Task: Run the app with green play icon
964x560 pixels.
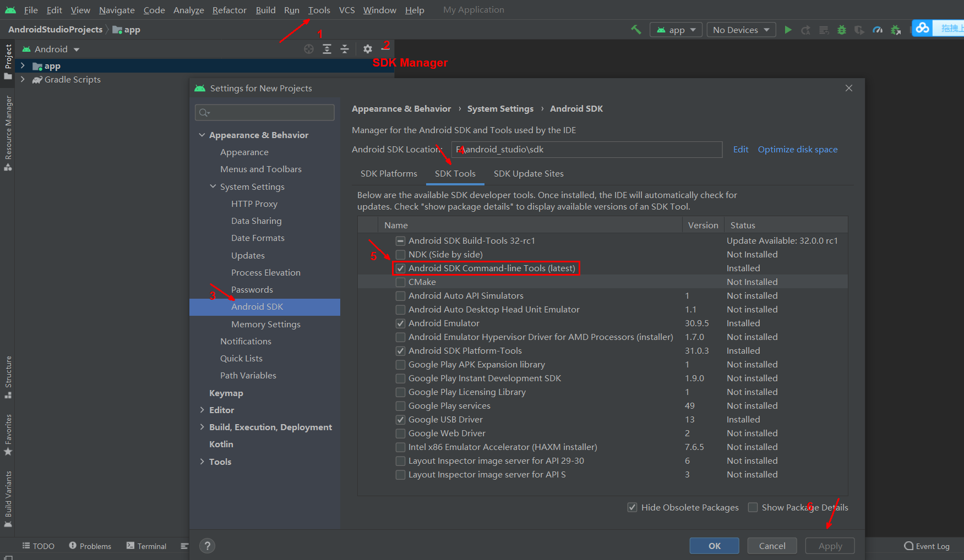Action: tap(788, 30)
